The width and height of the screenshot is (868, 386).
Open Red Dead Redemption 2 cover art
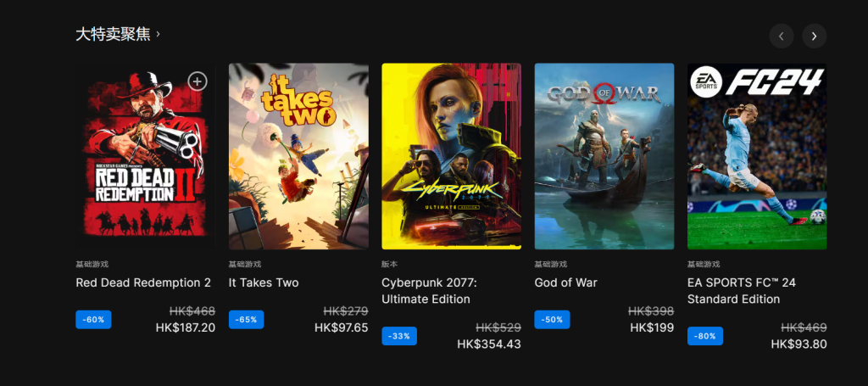click(x=146, y=156)
